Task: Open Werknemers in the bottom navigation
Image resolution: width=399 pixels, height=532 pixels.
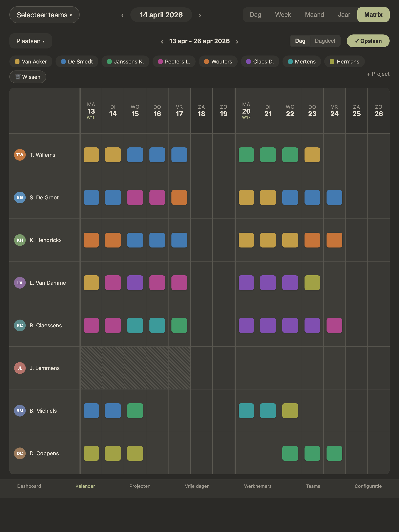Action: [x=258, y=486]
